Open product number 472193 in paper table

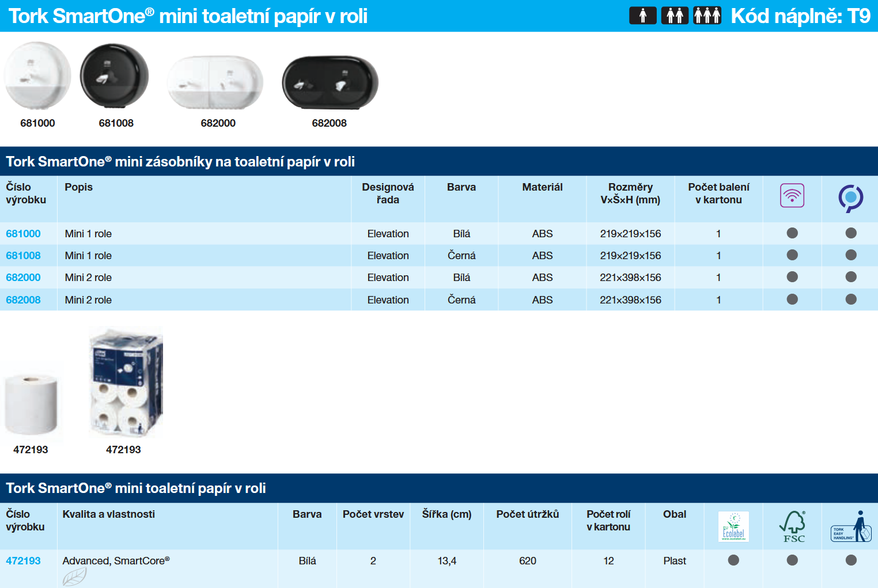(x=23, y=560)
